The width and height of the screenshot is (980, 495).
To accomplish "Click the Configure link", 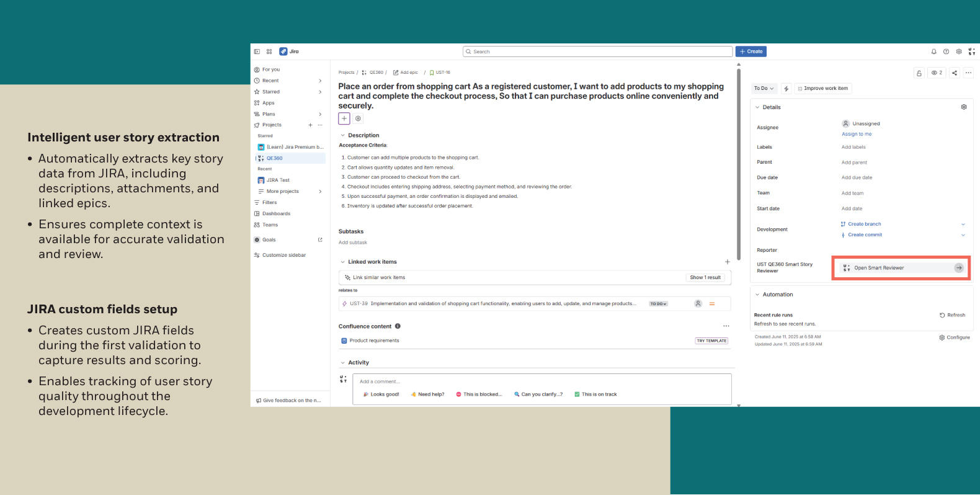I will pos(955,337).
